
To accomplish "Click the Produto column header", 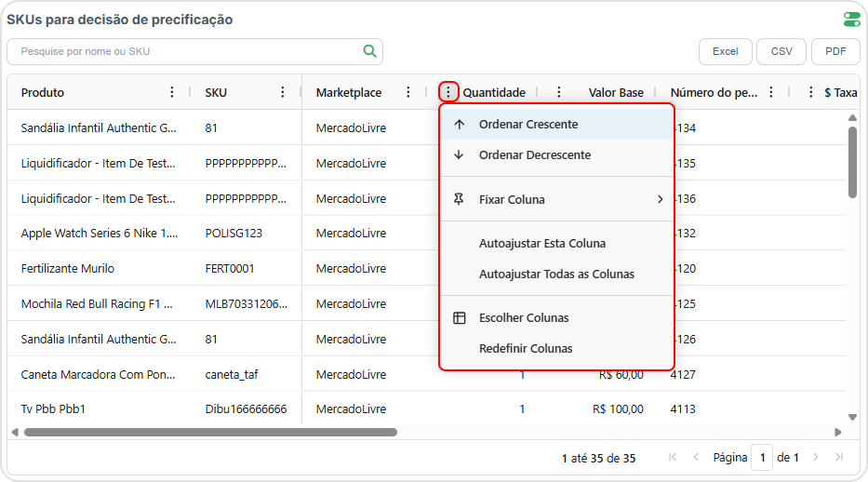I will click(43, 92).
